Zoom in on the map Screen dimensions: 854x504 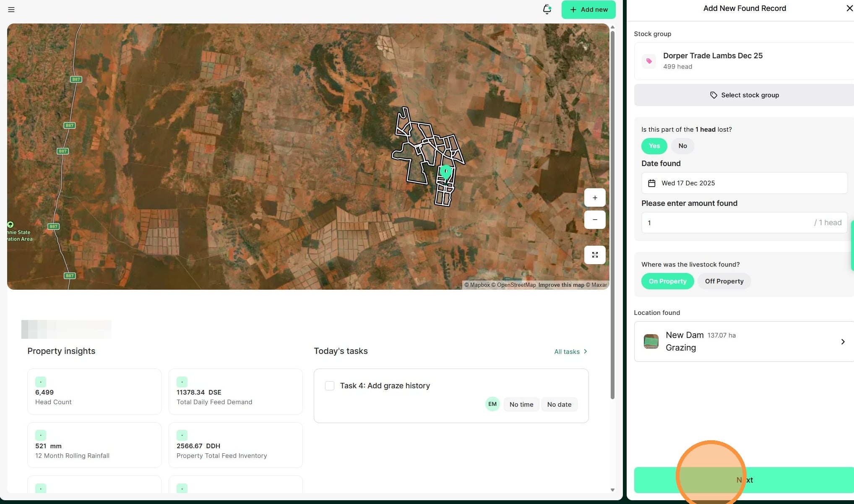coord(594,197)
